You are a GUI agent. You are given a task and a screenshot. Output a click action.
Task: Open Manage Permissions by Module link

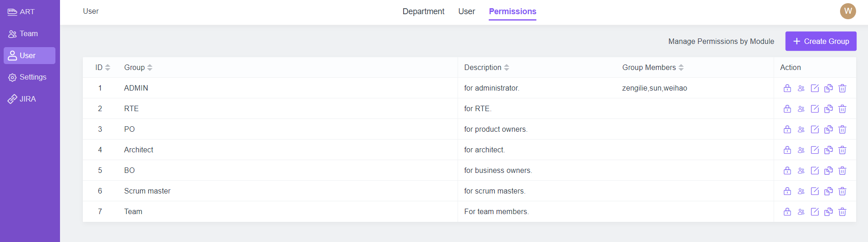click(x=721, y=41)
